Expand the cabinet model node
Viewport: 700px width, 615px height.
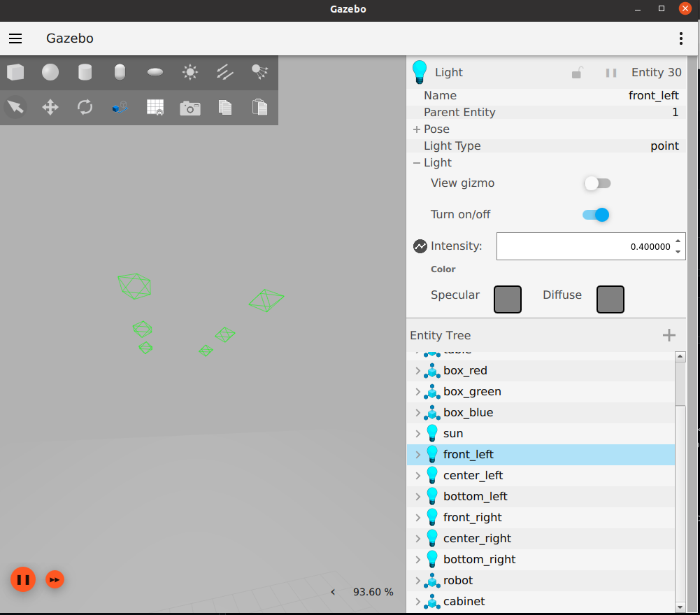[x=418, y=602]
